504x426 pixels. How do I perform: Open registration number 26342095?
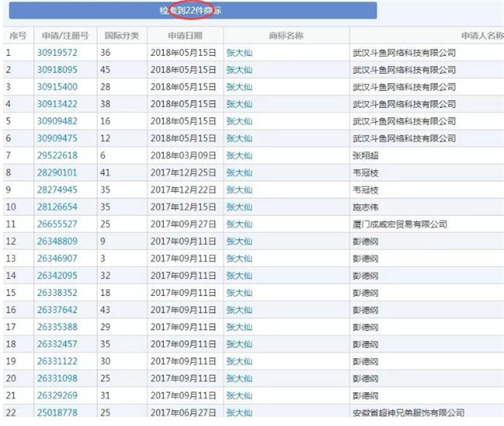point(57,276)
